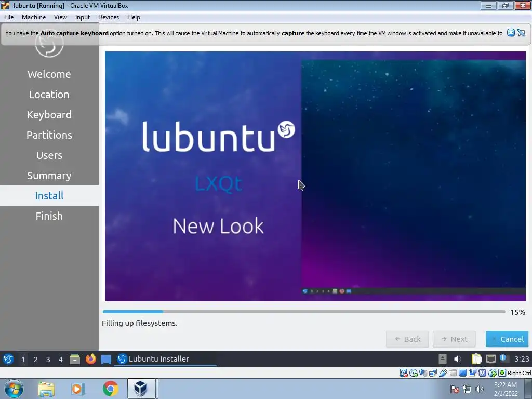Open Windows Media Player from the taskbar

[x=77, y=389]
